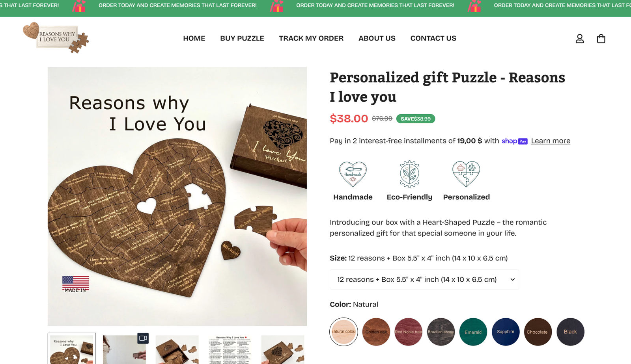
Task: Open the shopping bag cart icon
Action: [x=601, y=39]
